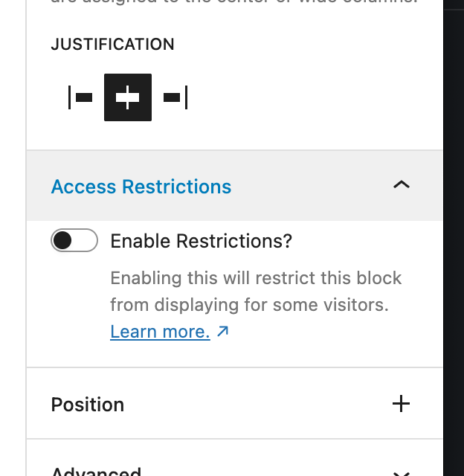The width and height of the screenshot is (464, 476).
Task: Click the chevron icon beside Advanced
Action: pyautogui.click(x=402, y=474)
